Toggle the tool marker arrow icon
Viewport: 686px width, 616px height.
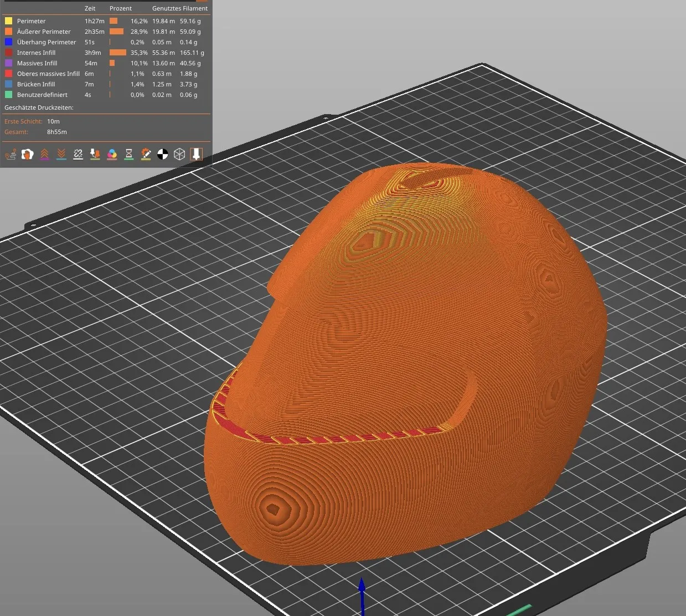pos(196,154)
